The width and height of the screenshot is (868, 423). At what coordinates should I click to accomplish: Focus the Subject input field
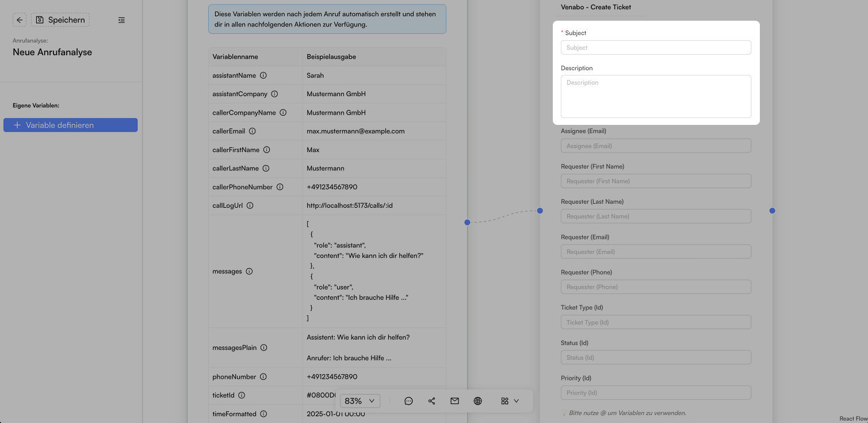pyautogui.click(x=656, y=48)
